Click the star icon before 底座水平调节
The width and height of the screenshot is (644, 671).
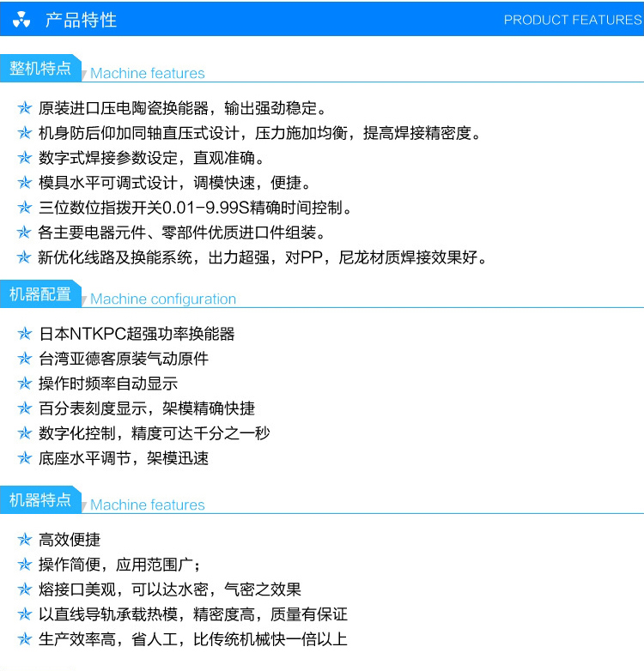click(x=24, y=459)
